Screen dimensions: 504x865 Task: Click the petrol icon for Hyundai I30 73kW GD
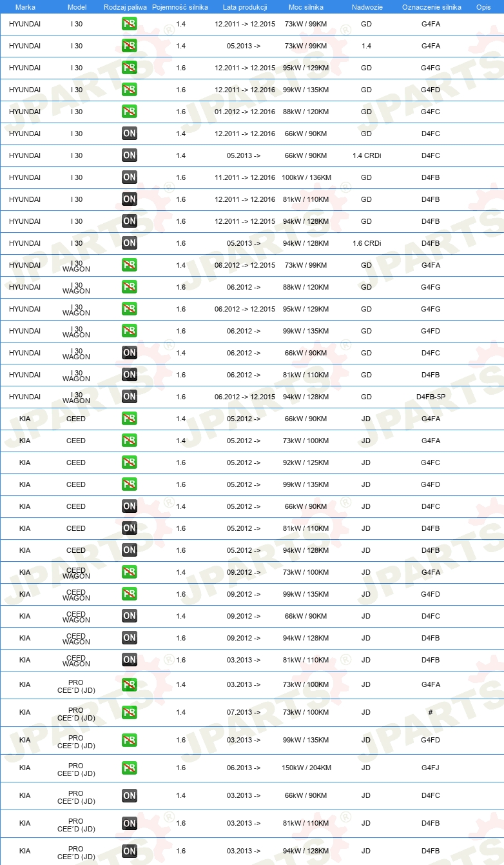[130, 24]
